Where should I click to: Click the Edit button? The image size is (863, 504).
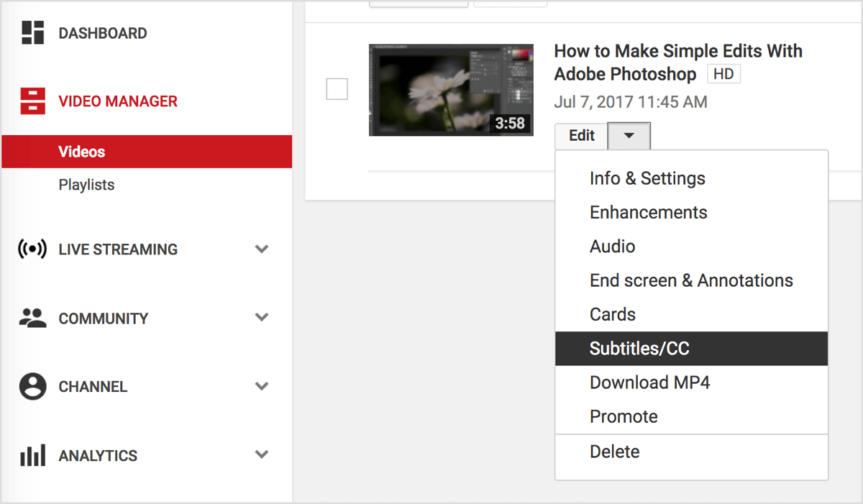tap(582, 136)
